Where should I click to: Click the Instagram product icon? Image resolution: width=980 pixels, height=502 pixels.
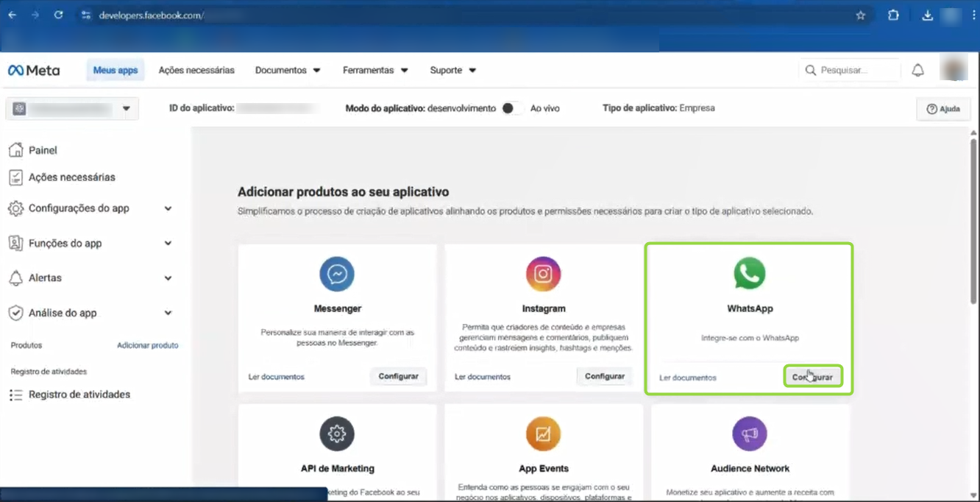543,275
